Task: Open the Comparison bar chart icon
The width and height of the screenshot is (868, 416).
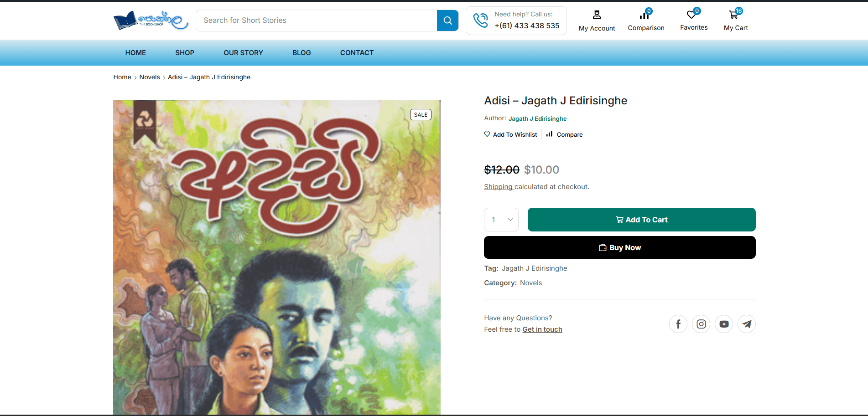Action: click(x=645, y=15)
